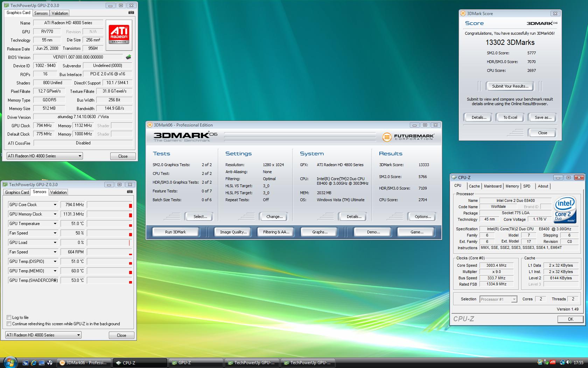The height and width of the screenshot is (368, 588).
Task: Click the Safely Remove Hardware tray icon
Action: [x=546, y=362]
